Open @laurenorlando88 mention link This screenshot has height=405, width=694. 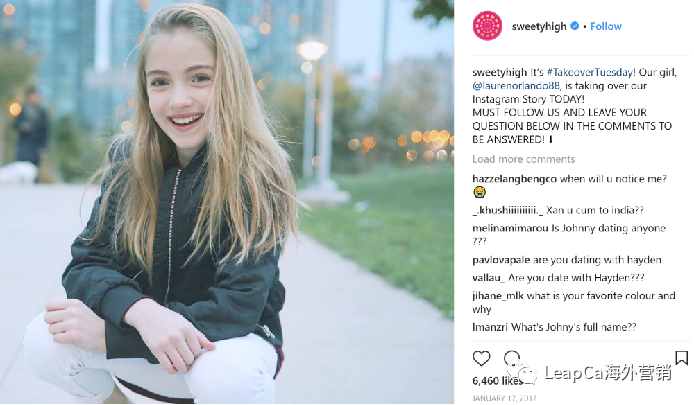coord(518,88)
